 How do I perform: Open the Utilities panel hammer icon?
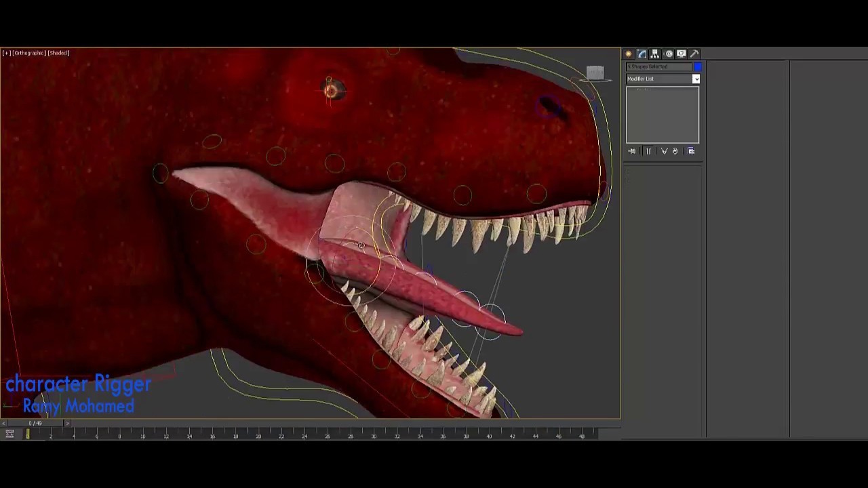[x=694, y=54]
